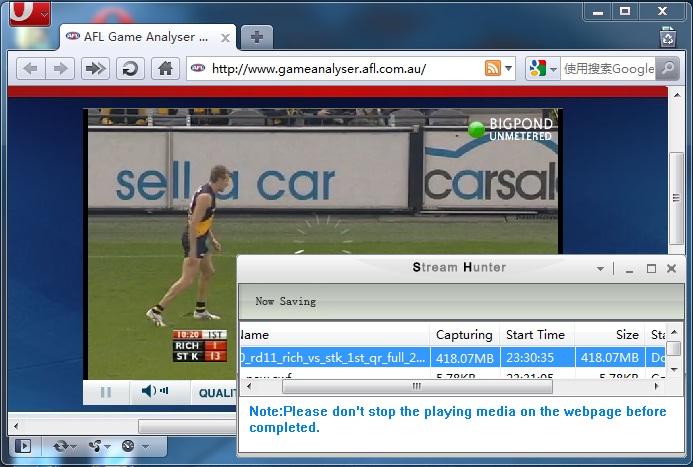Click the gameanalyser.afl.com.au address field
693x467 pixels.
(336, 68)
